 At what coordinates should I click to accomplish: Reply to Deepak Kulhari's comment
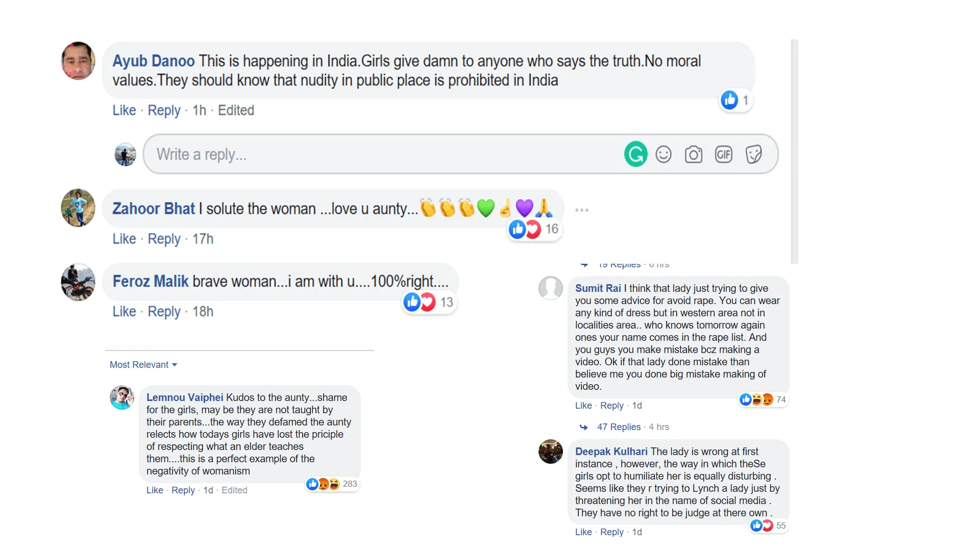(x=611, y=532)
